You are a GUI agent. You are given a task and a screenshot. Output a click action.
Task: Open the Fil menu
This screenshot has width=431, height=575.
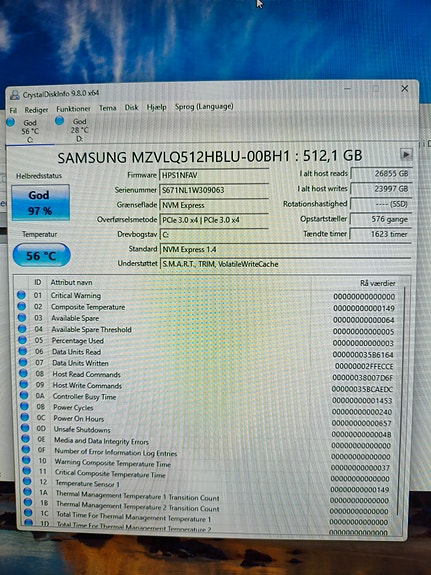[13, 110]
